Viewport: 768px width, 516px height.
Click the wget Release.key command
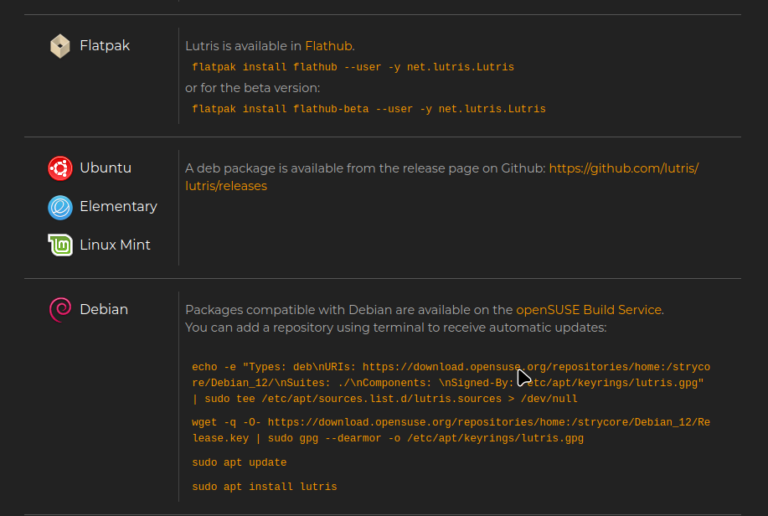[x=450, y=430]
